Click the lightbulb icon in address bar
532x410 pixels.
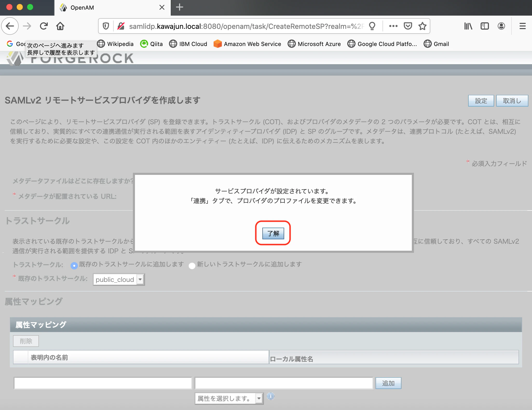point(372,26)
